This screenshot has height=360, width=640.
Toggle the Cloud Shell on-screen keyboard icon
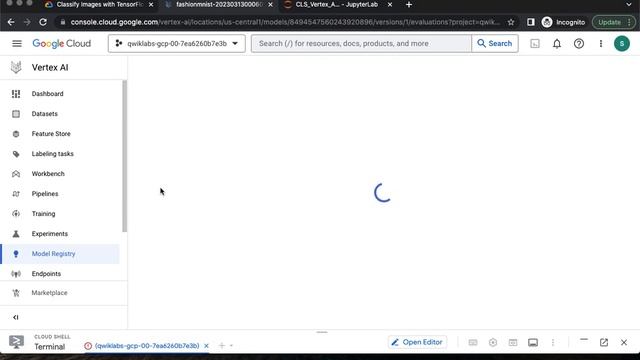point(473,342)
